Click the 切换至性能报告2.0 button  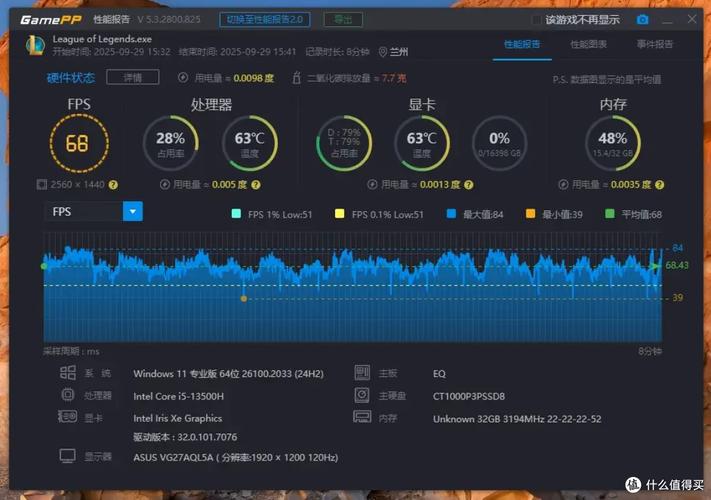click(x=265, y=19)
